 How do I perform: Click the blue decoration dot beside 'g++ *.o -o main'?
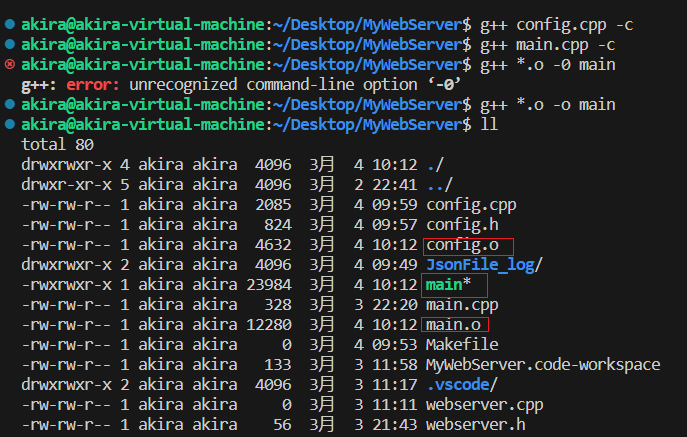click(9, 104)
